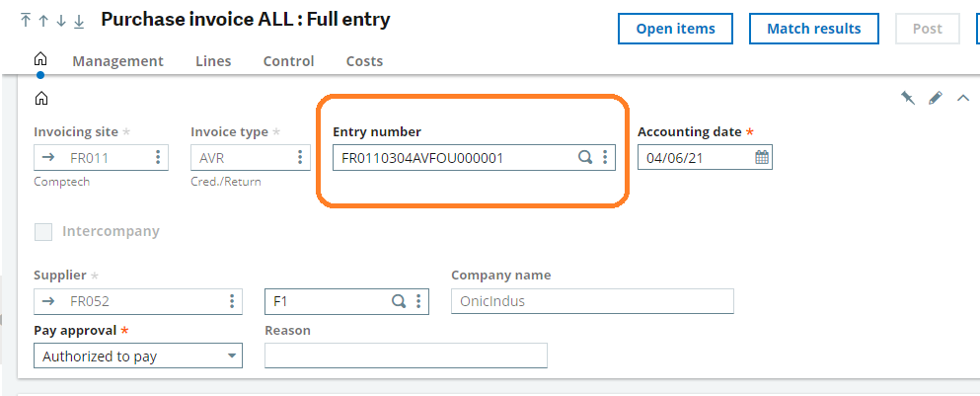
Task: Collapse the header section chevron
Action: pyautogui.click(x=963, y=98)
